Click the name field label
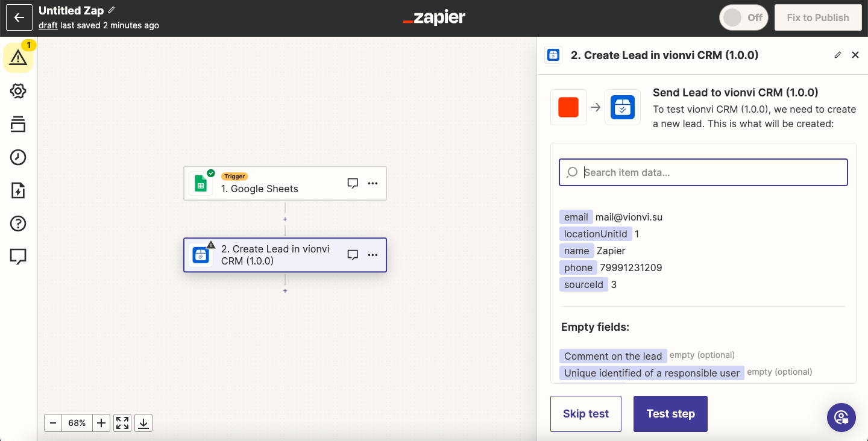The height and width of the screenshot is (441, 868). coord(577,251)
